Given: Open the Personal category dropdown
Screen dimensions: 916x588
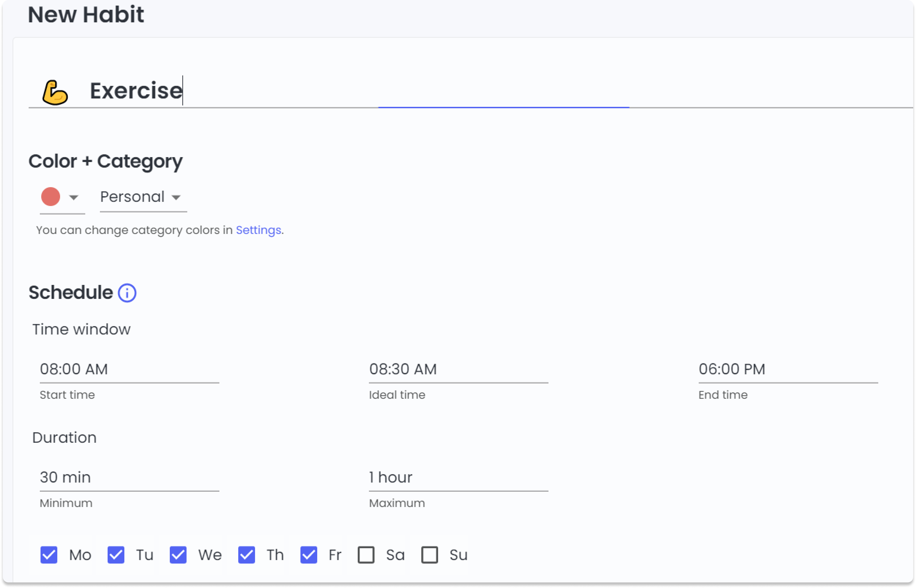Looking at the screenshot, I should pyautogui.click(x=176, y=197).
